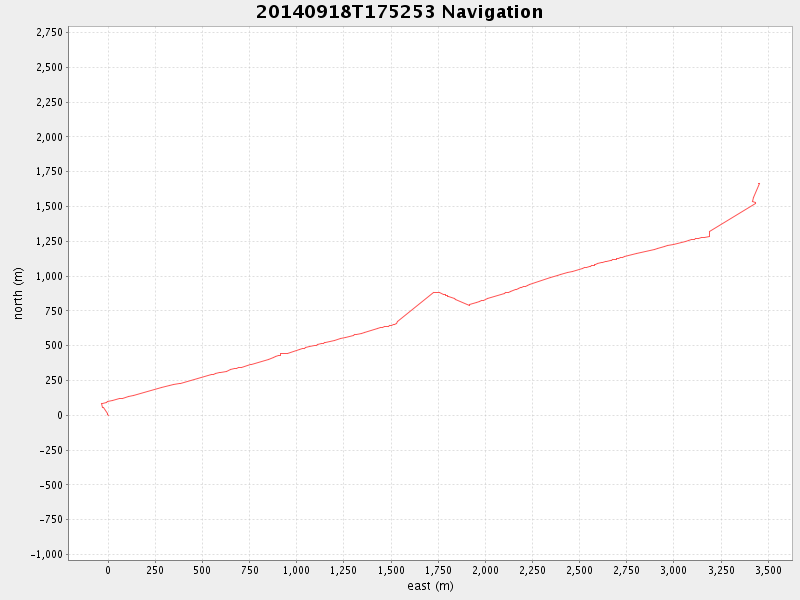Click the 'east (m)' x-axis label
Image resolution: width=800 pixels, height=600 pixels.
430,586
